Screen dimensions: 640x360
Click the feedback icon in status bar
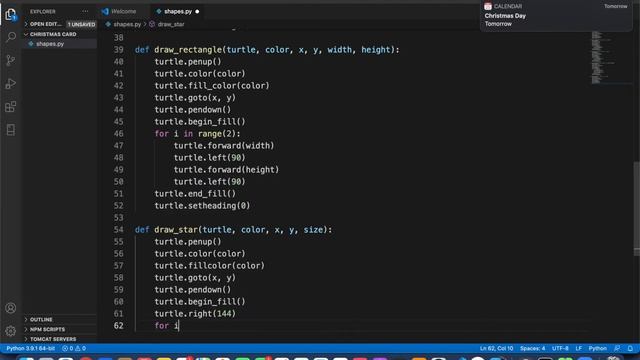pos(617,349)
